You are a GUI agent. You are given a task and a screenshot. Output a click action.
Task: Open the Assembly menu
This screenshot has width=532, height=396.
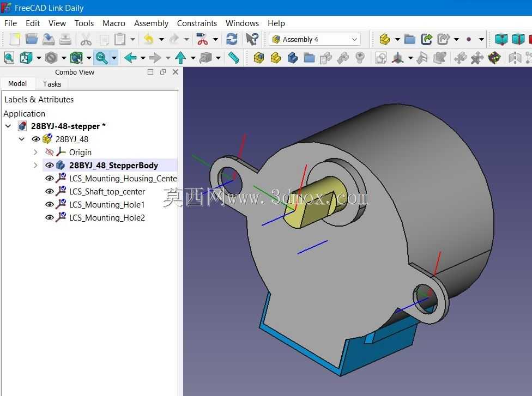click(151, 23)
